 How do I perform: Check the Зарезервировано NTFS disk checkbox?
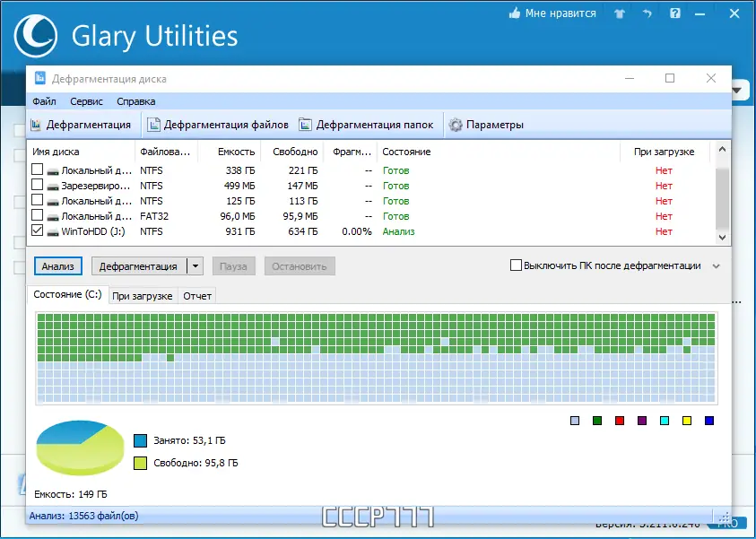[37, 185]
